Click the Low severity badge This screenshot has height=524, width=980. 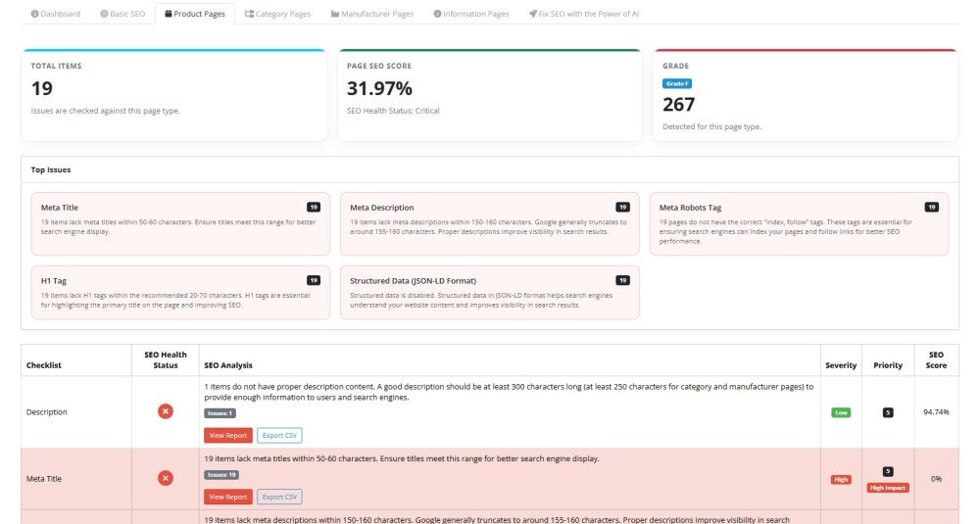(x=841, y=412)
